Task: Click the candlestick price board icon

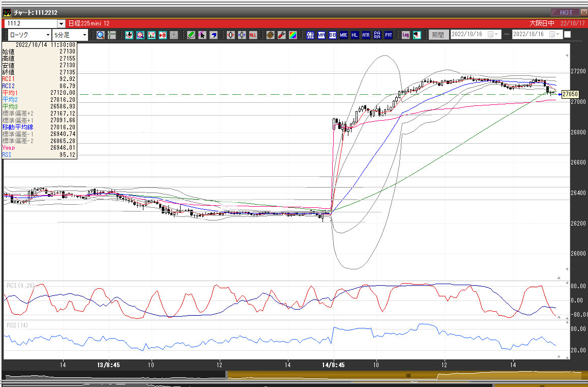Action: [x=152, y=35]
